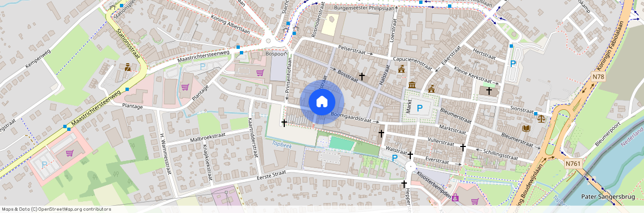644x213 pixels.
Task: Click the blue bus stop square on Sionstraat
Action: pyautogui.click(x=536, y=114)
